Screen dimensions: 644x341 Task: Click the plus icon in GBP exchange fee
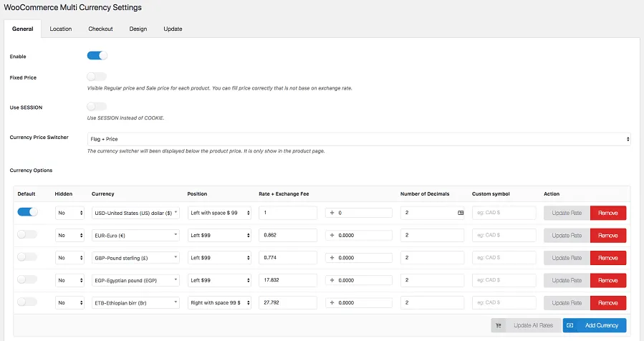pos(332,258)
